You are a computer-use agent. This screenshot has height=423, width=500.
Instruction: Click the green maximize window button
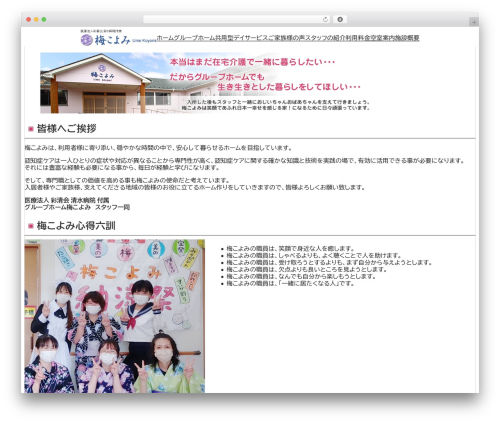point(44,19)
